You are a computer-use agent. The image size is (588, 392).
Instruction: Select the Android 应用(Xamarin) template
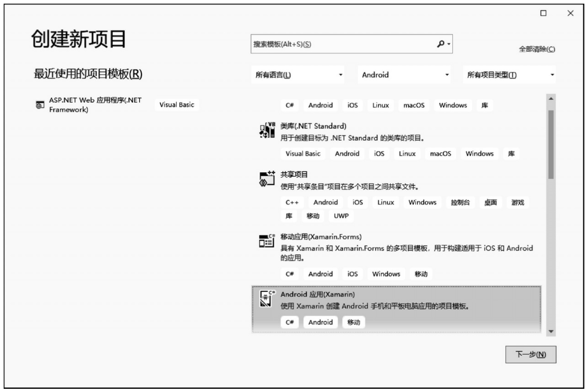click(397, 309)
